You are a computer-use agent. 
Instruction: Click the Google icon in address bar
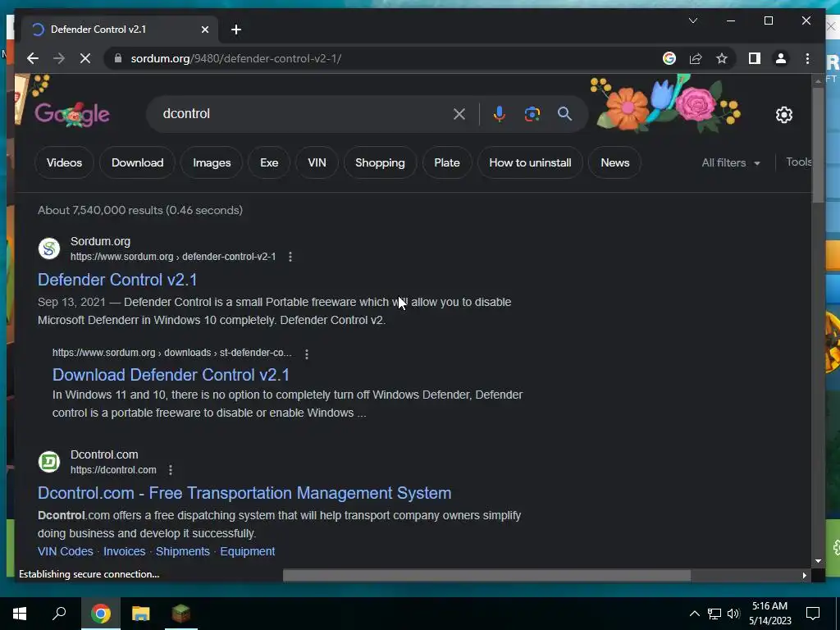669,58
